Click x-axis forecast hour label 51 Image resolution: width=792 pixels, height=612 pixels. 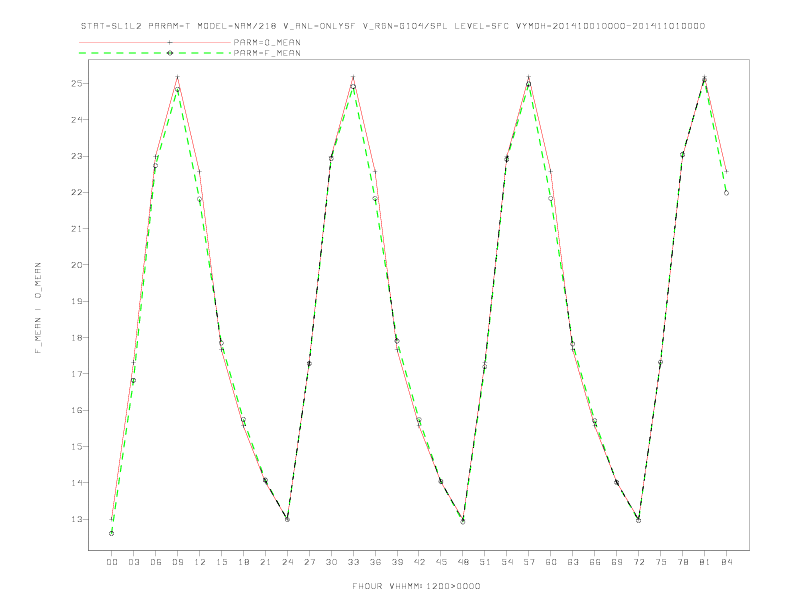[x=485, y=562]
